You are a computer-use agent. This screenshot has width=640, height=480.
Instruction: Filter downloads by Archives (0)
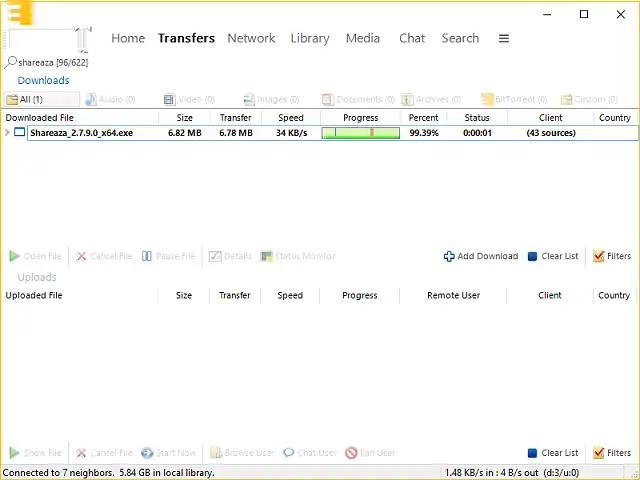[431, 99]
